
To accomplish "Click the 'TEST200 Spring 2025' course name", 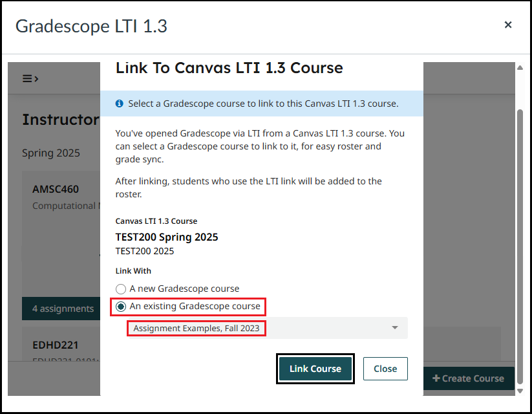I will pyautogui.click(x=167, y=237).
